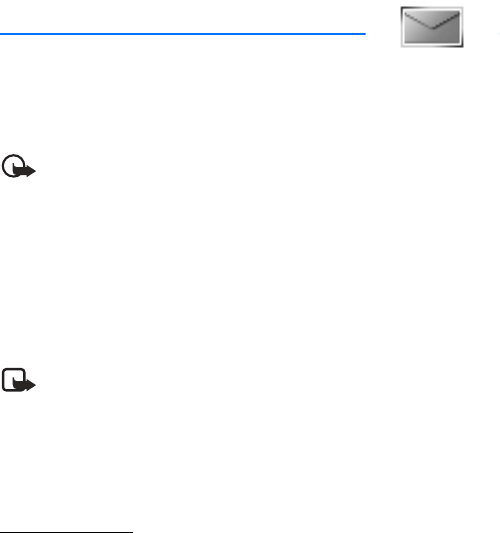Choose the envelope graphic beside blue line
Image resolution: width=500 pixels, height=533 pixels.
432,27
